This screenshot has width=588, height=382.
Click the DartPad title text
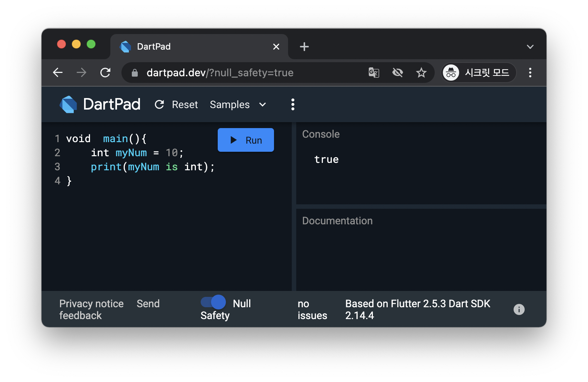(x=112, y=104)
